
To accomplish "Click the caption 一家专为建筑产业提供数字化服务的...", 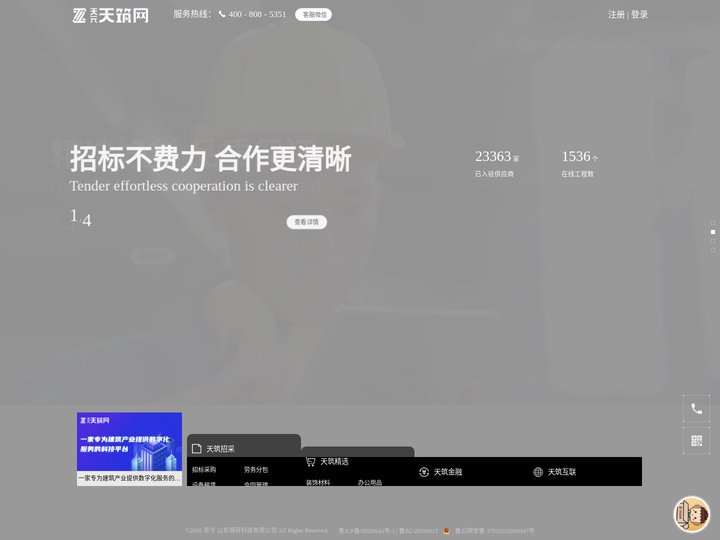I will 129,478.
